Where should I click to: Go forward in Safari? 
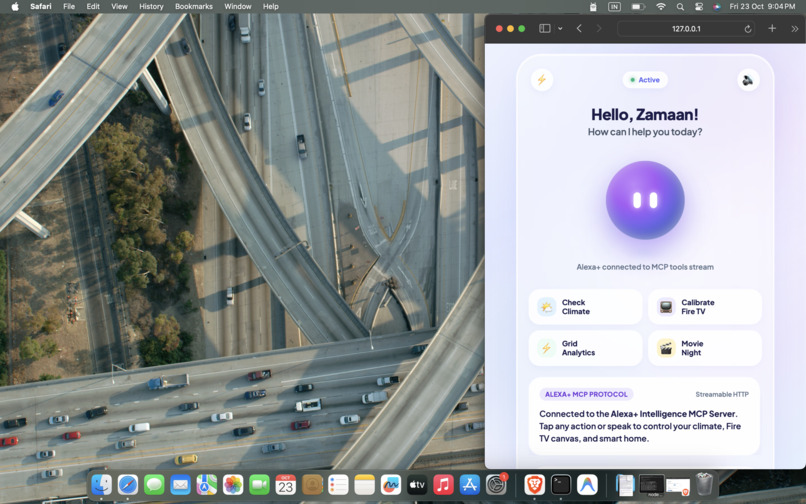[599, 28]
